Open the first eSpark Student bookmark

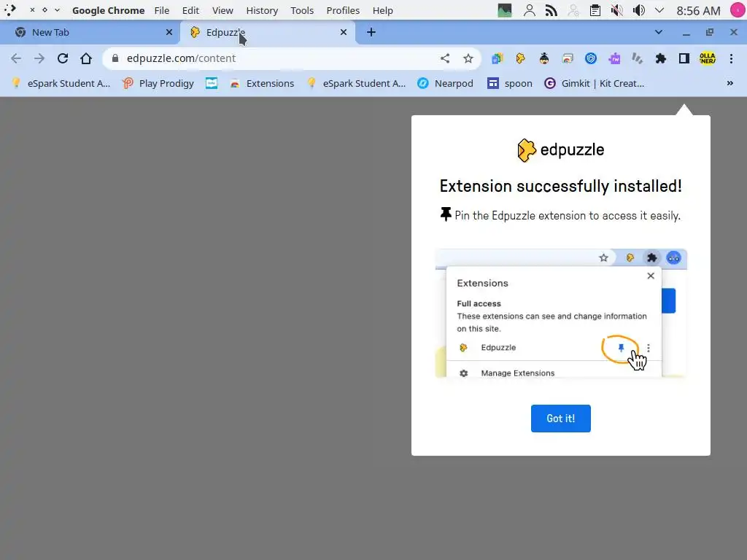[x=61, y=83]
